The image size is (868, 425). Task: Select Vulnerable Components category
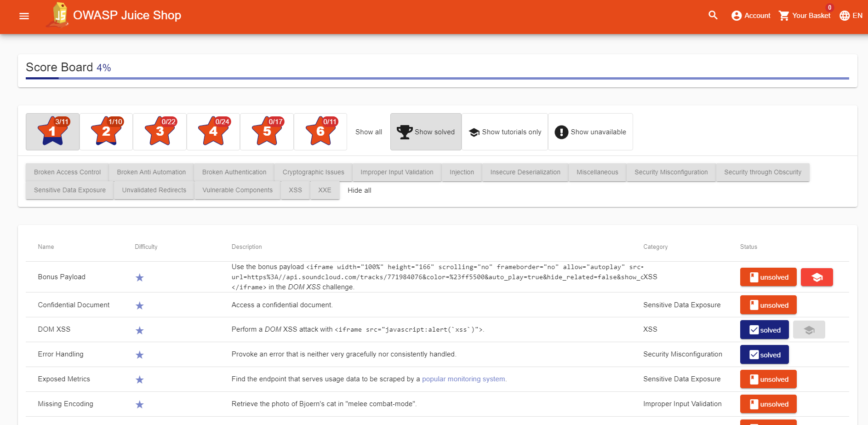point(237,190)
